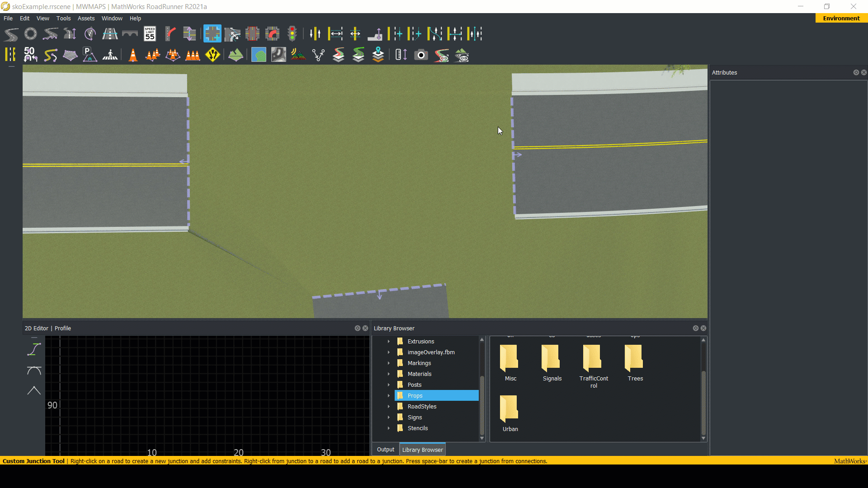This screenshot has height=488, width=868.
Task: Click the camera screenshot tool icon
Action: click(x=421, y=55)
